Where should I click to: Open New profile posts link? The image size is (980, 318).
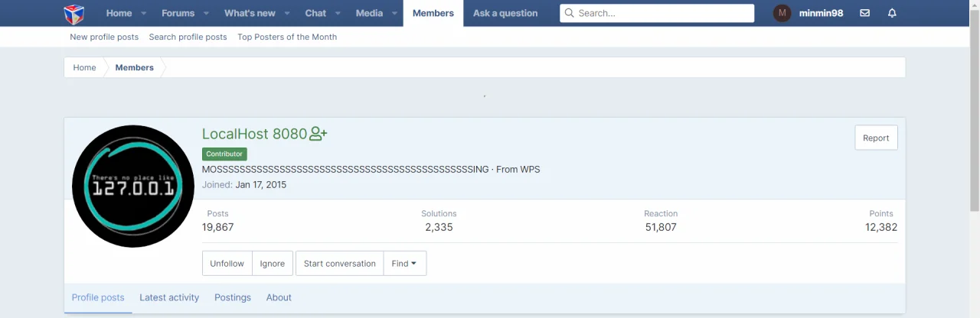104,37
